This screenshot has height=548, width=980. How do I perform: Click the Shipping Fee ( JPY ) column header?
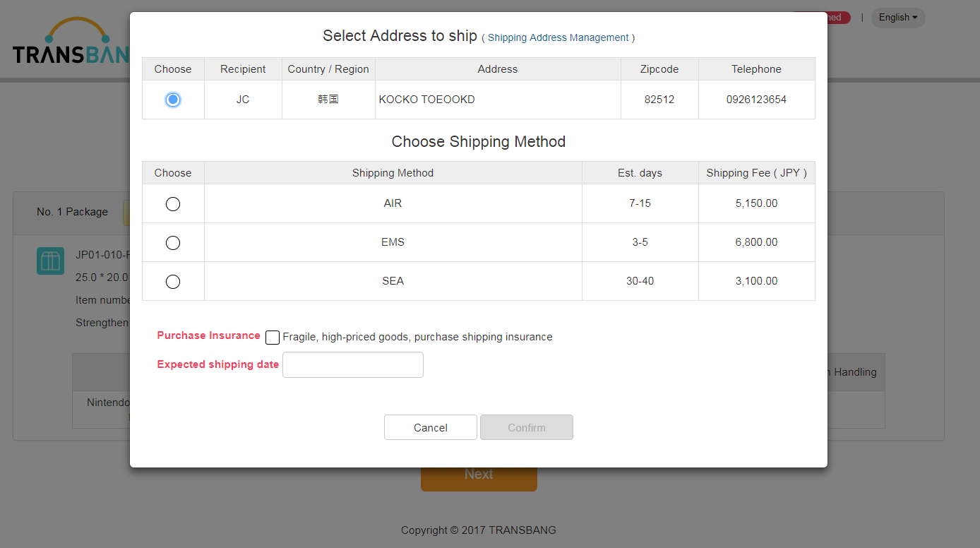756,173
